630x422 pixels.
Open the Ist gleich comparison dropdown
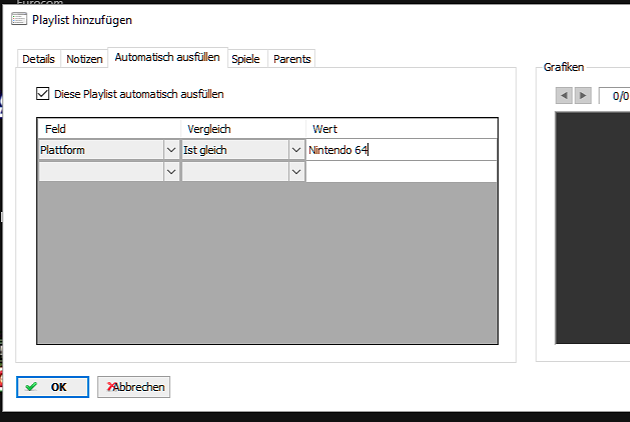(297, 150)
